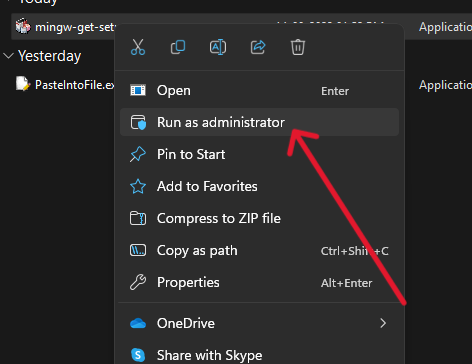This screenshot has height=364, width=472.
Task: Click the Skype logo icon
Action: pyautogui.click(x=138, y=355)
